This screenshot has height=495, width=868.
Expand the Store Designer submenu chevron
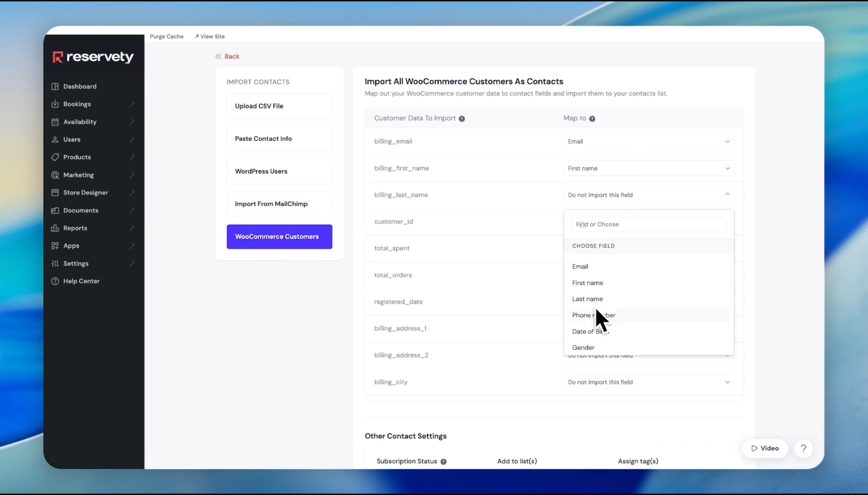(132, 192)
